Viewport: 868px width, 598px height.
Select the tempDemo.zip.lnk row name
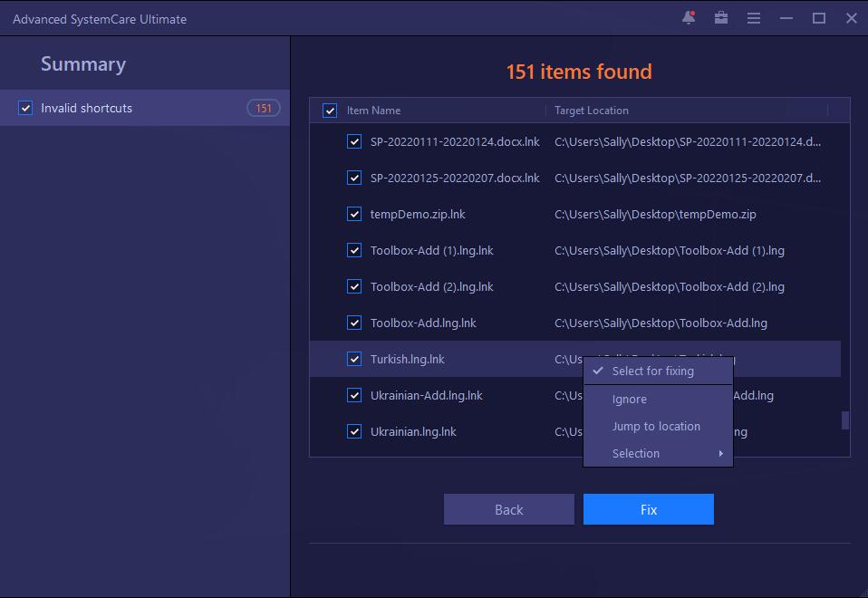point(418,214)
